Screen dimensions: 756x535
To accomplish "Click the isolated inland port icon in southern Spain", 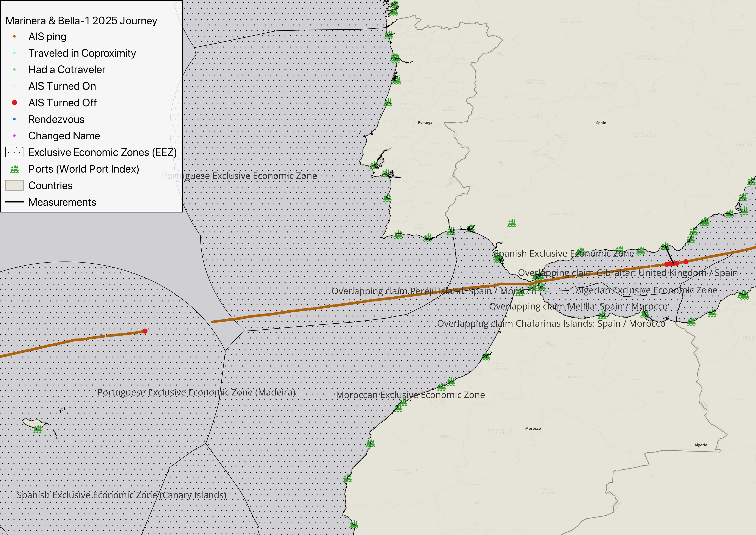I will [x=511, y=223].
